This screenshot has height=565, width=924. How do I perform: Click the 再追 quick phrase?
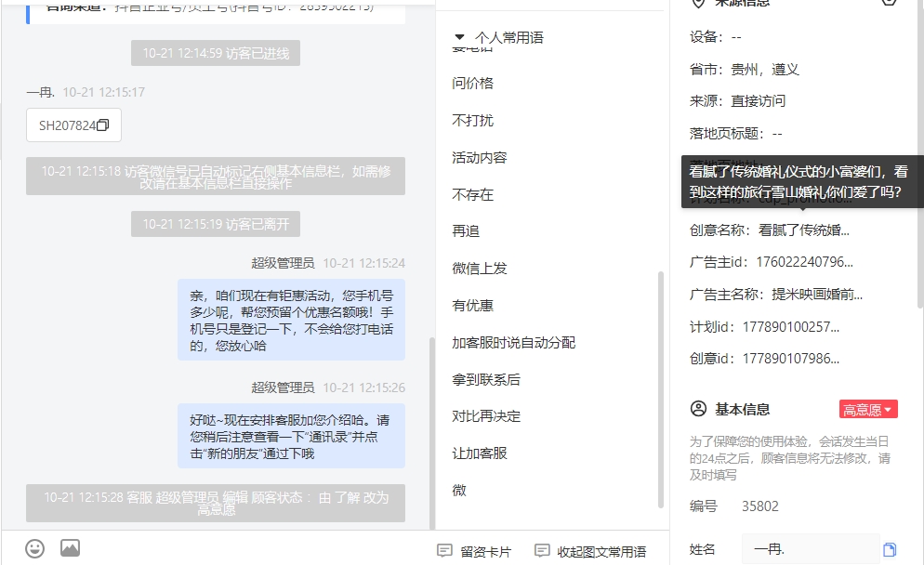coord(466,231)
